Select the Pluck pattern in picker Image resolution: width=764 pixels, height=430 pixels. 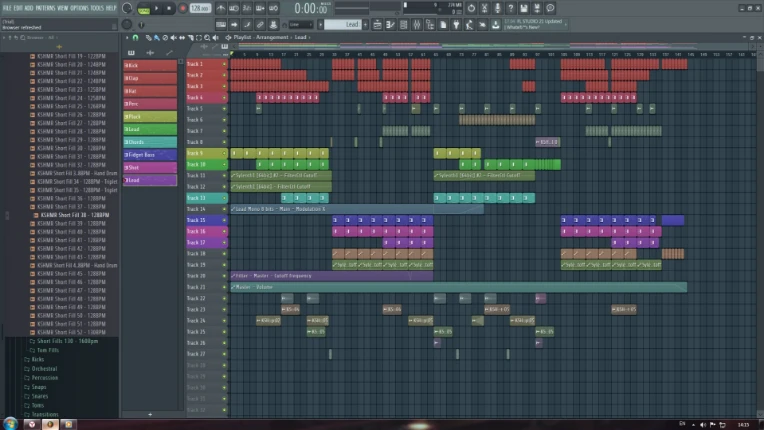point(150,116)
